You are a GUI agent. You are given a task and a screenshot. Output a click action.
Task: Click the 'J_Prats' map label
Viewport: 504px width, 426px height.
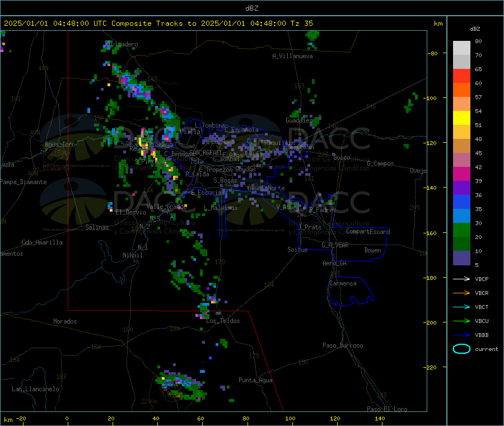pos(310,227)
